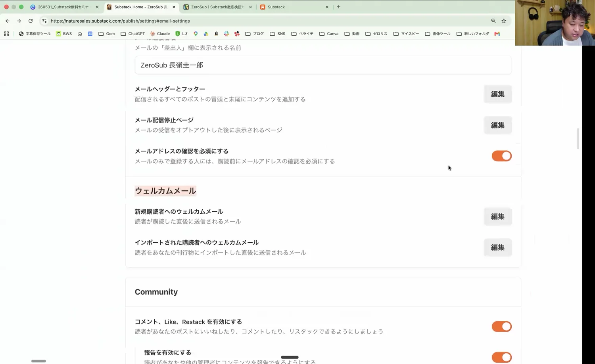595x364 pixels.
Task: Click the page vertical scrollbar thumb
Action: coord(578,139)
